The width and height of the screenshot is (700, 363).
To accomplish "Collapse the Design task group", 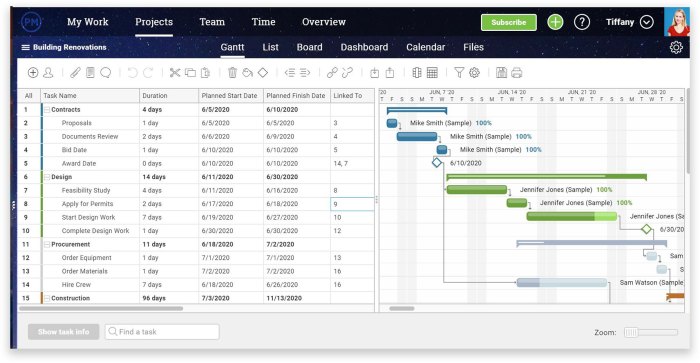I will [x=47, y=177].
